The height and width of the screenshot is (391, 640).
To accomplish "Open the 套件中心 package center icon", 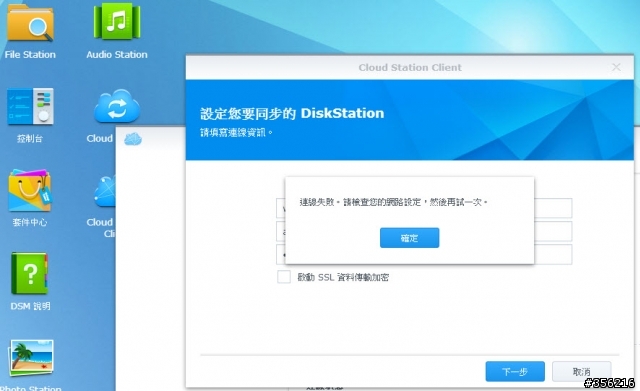I will (x=30, y=191).
